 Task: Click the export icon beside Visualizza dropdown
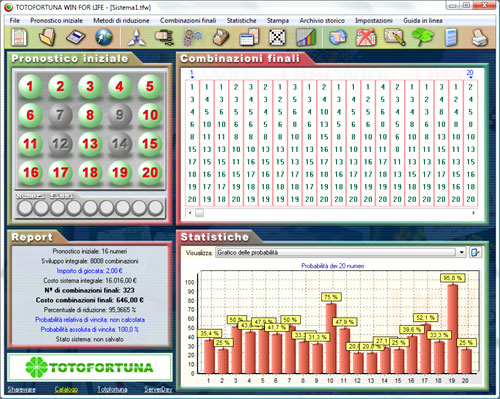click(475, 252)
